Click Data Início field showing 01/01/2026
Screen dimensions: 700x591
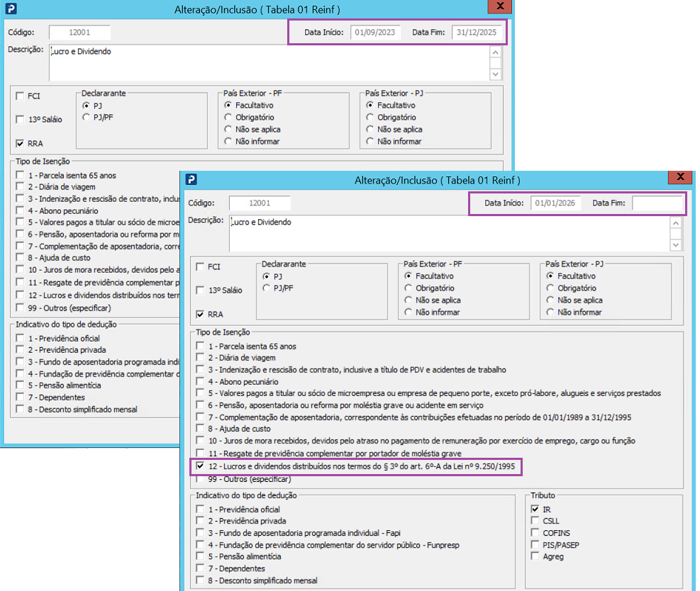click(x=555, y=203)
